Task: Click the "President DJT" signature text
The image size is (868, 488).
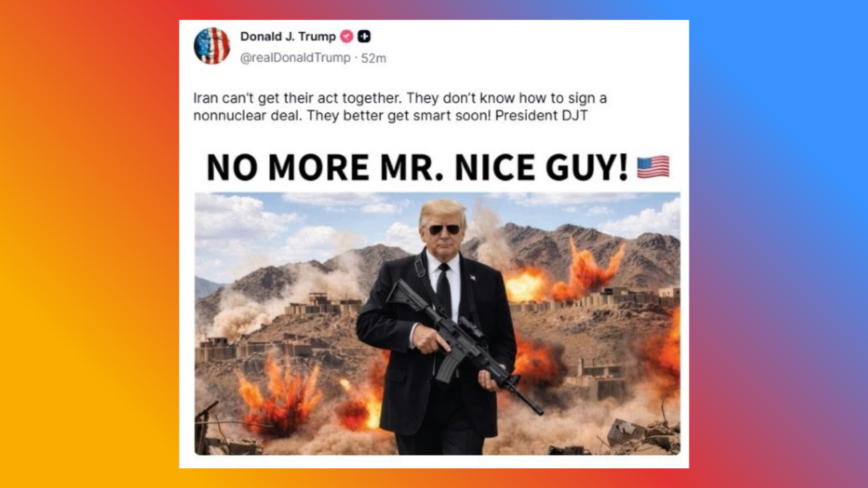Action: [540, 115]
